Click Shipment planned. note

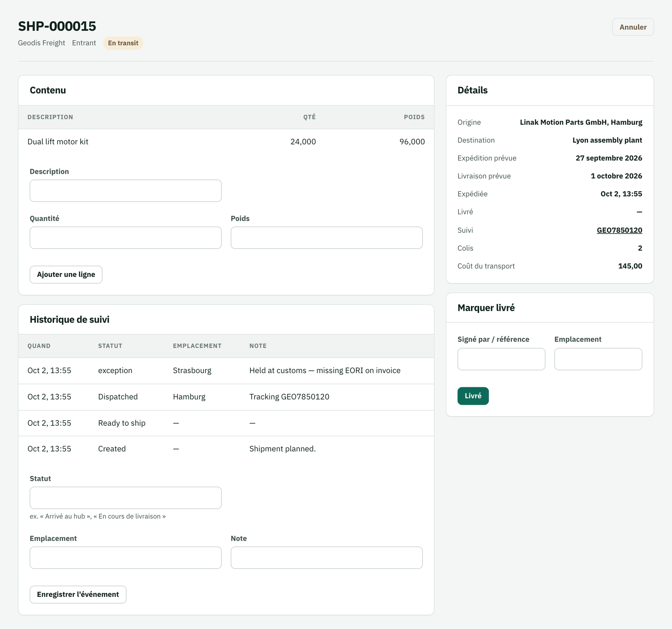coord(283,449)
